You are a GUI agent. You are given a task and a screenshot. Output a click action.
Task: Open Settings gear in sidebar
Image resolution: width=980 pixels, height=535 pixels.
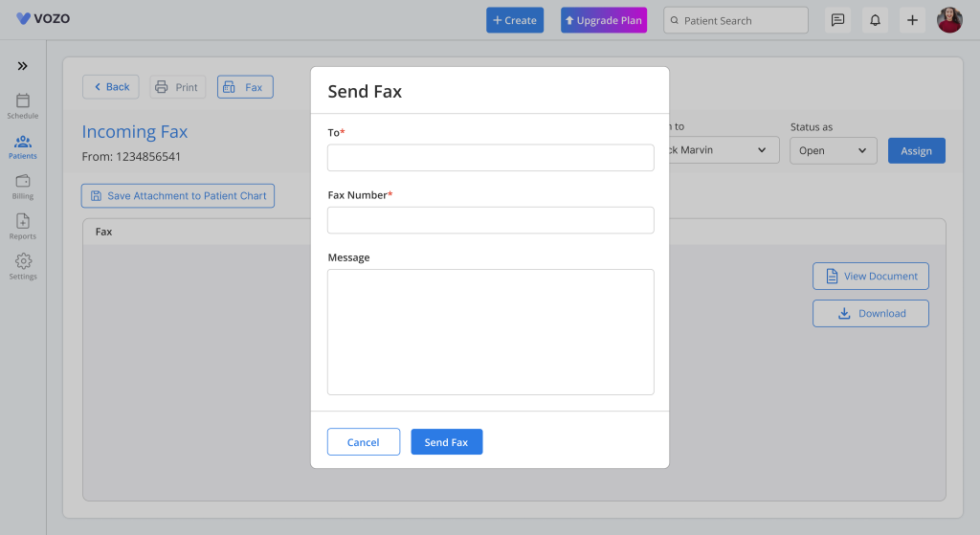(x=23, y=266)
